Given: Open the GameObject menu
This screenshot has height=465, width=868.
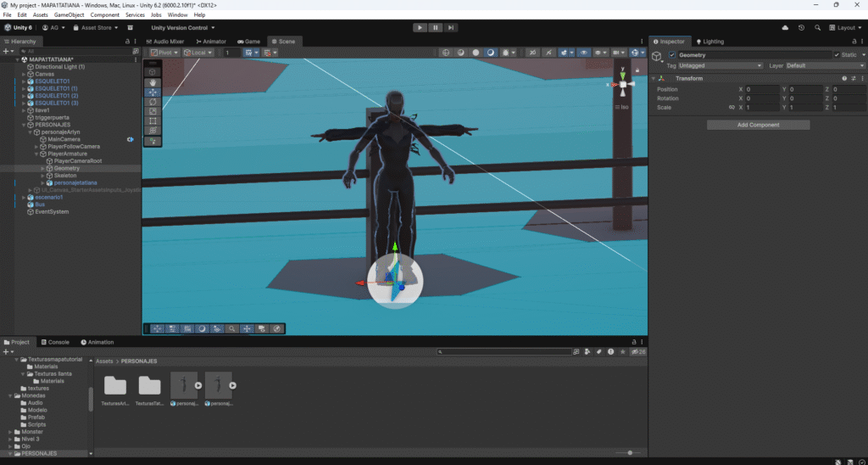Looking at the screenshot, I should (x=69, y=15).
